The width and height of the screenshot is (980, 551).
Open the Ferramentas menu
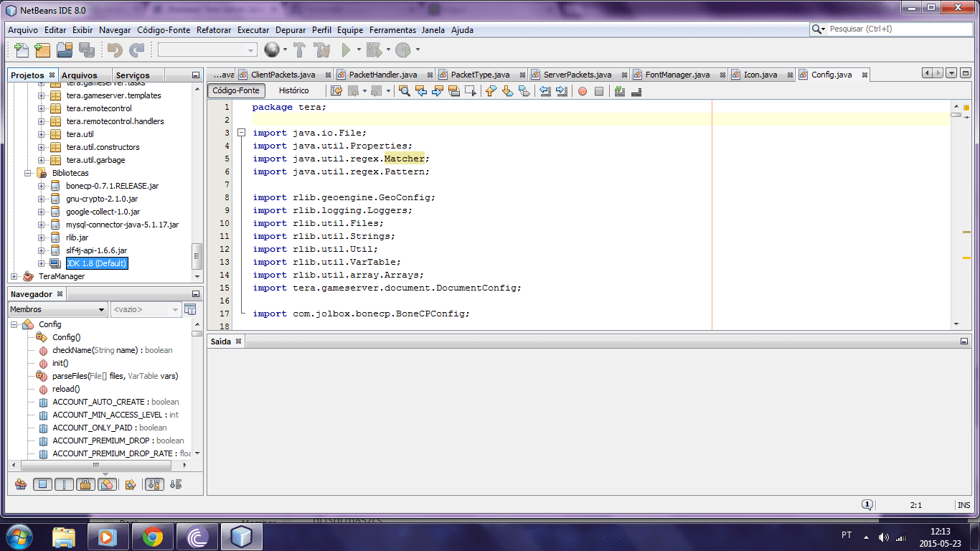click(392, 30)
